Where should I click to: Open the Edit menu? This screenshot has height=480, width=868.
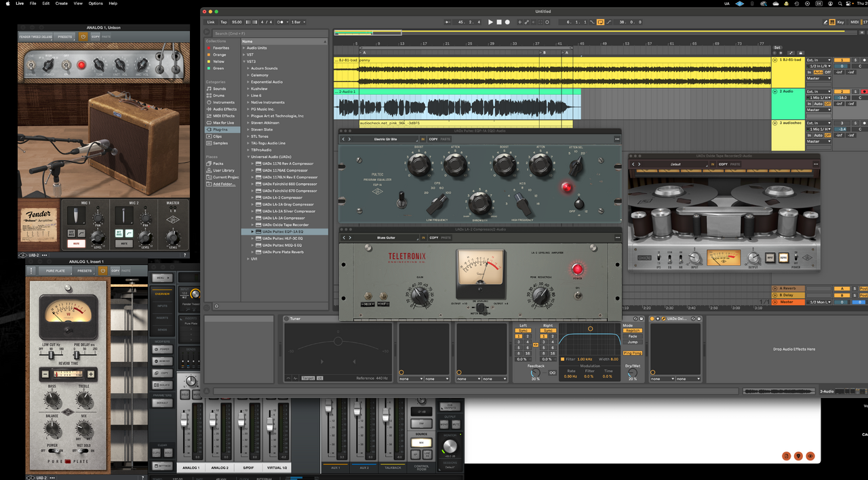point(45,3)
